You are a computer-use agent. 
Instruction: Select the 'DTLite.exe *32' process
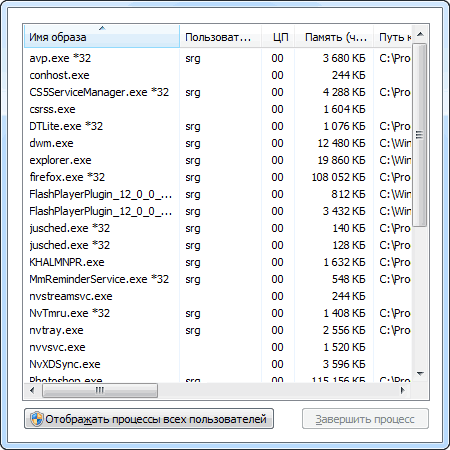tap(218, 126)
